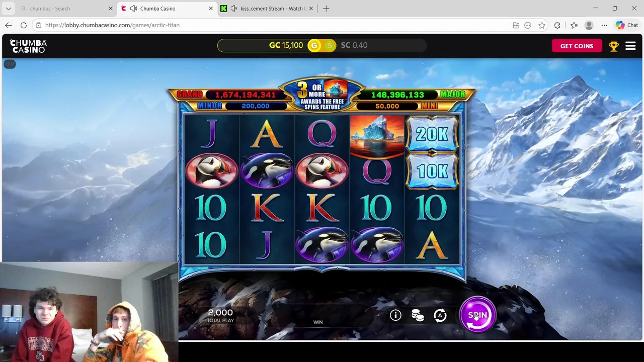
Task: Click the 10K prize symbol on reel five
Action: [432, 171]
